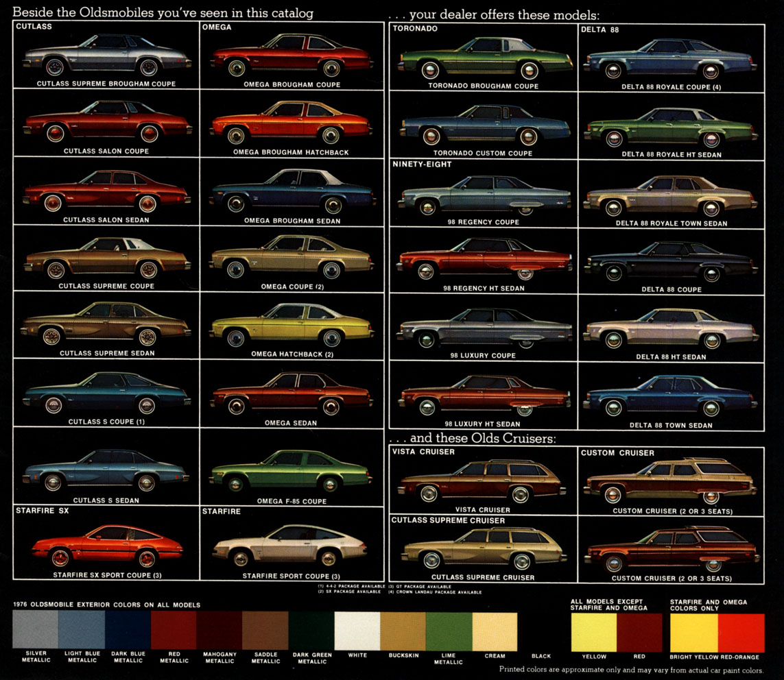Click the dark Delta 88 Coupe car photo
Screen dimensions: 784x680
pyautogui.click(x=671, y=262)
